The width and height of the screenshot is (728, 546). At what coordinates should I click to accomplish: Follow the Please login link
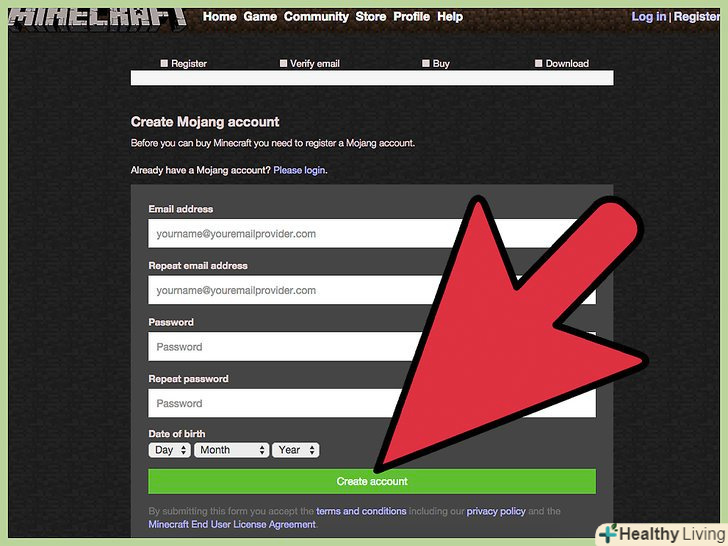coord(299,170)
